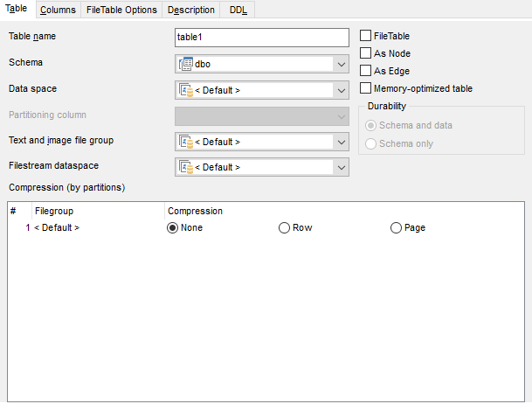The image size is (532, 404).
Task: Select the < Default > filegroup row
Action: [x=56, y=228]
